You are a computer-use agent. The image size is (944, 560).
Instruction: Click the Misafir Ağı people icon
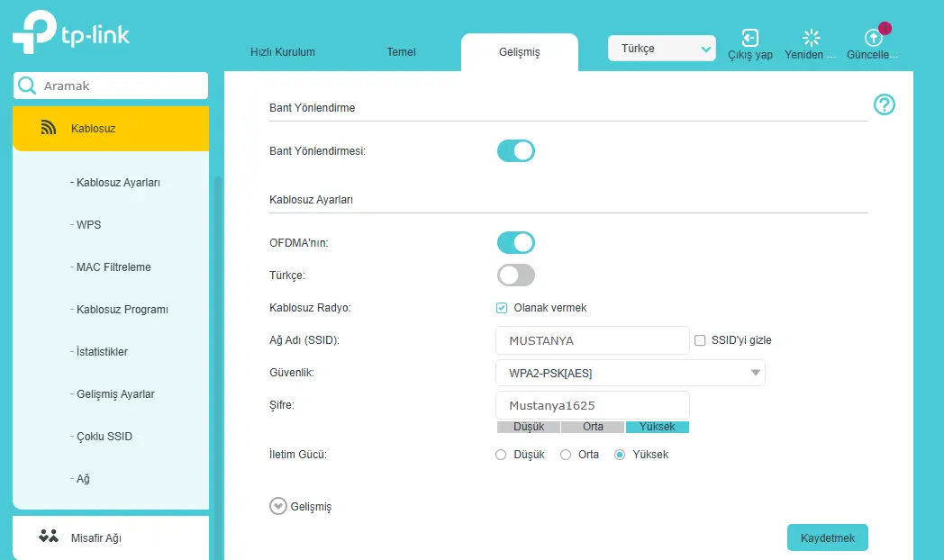(x=49, y=536)
